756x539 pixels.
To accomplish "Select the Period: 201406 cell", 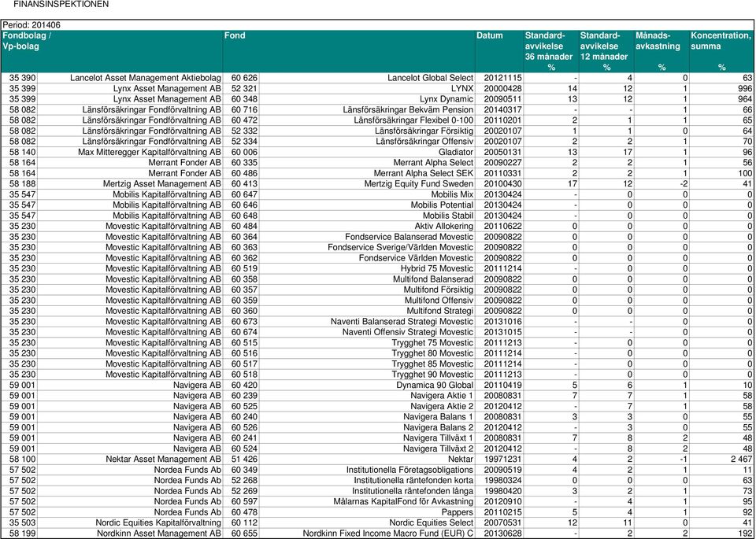I will click(377, 25).
